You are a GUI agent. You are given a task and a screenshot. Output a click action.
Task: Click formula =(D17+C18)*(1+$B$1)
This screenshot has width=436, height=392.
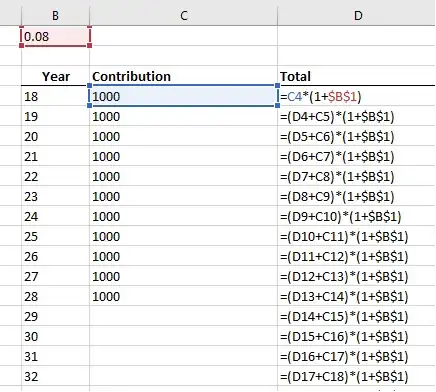pyautogui.click(x=357, y=376)
